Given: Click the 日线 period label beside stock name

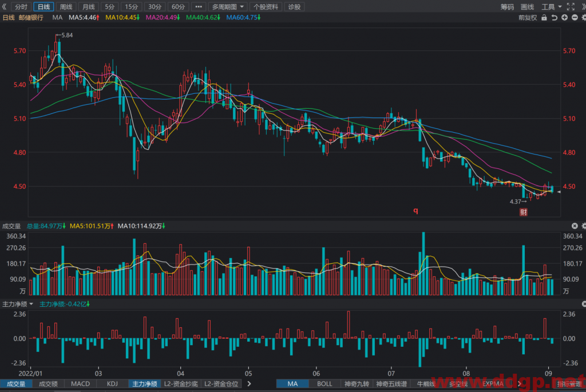Looking at the screenshot, I should coord(9,18).
